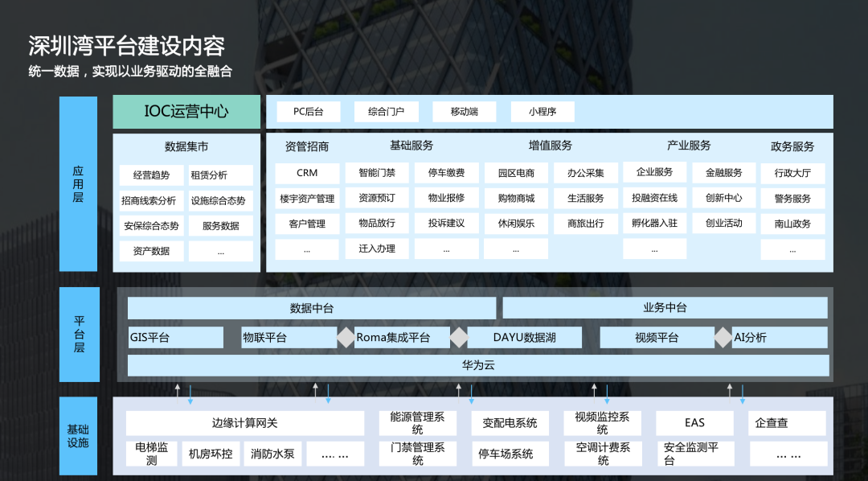The image size is (868, 481).
Task: Expand the ellipsis next to 消防水泵
Action: click(334, 453)
